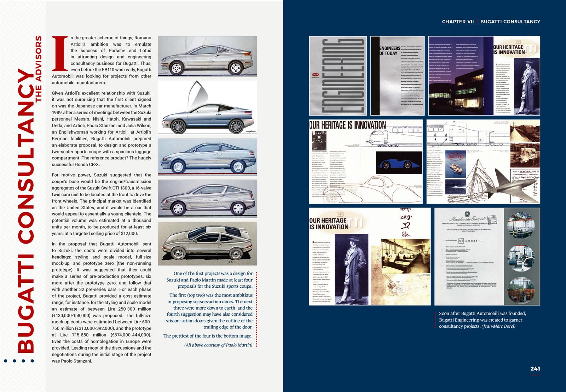566x392 pixels.
Task: Click the paragraph starting 'Given Artioli's excellent relationship'
Action: (102, 129)
